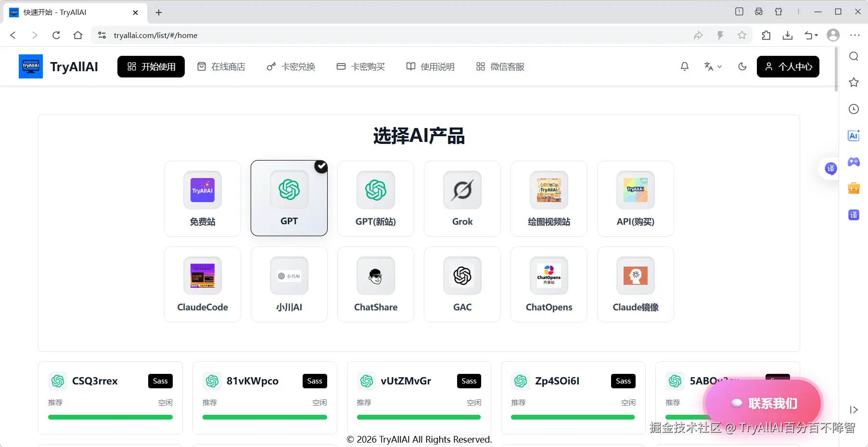The height and width of the screenshot is (447, 868).
Task: Click the Sass badge on vUtZMvGr
Action: [469, 381]
